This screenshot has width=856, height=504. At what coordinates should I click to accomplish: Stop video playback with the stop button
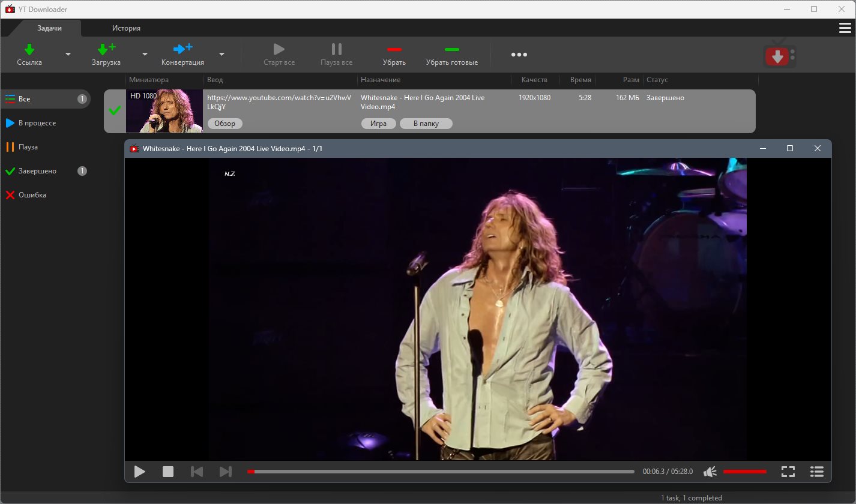coord(168,472)
